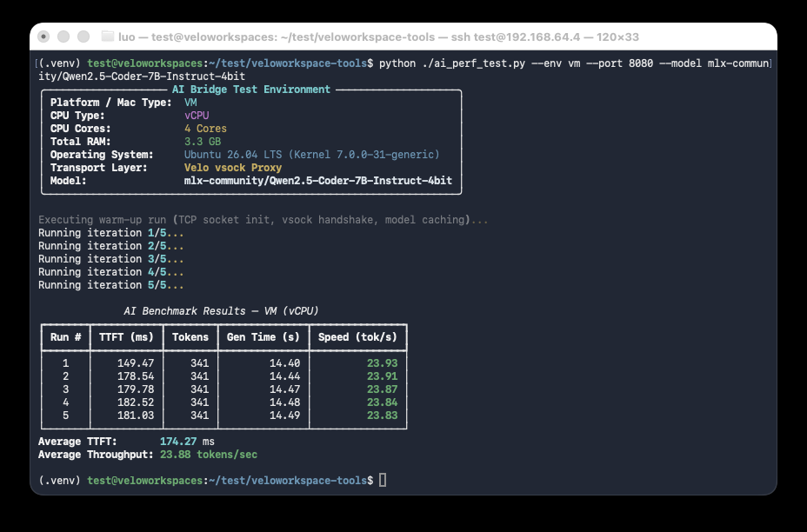Click the 'Velo vsock Proxy' value
The image size is (807, 532).
233,168
